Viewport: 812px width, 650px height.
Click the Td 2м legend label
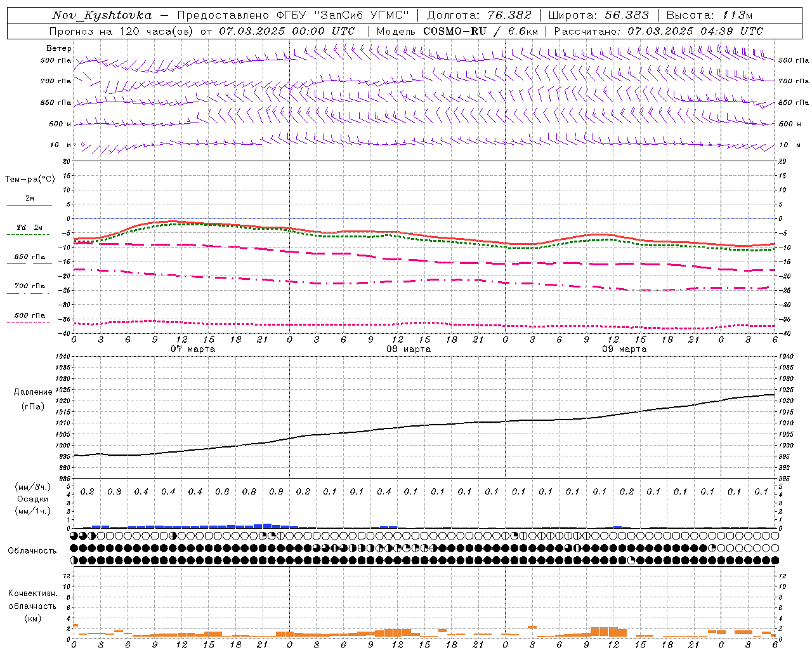coord(29,227)
